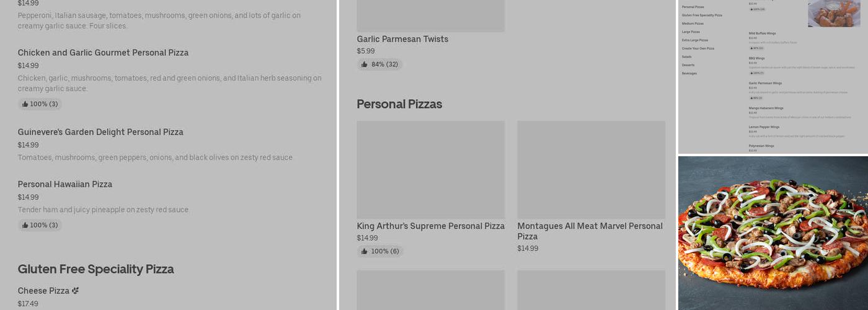This screenshot has width=868, height=310.
Task: Jump to Create Your Own Pizza section
Action: click(697, 48)
